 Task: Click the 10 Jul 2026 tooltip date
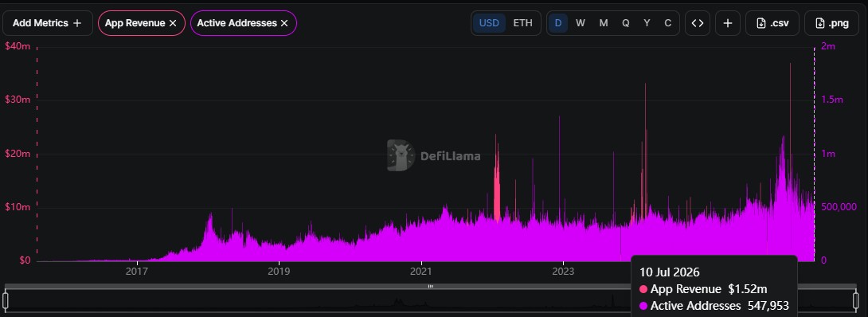669,272
